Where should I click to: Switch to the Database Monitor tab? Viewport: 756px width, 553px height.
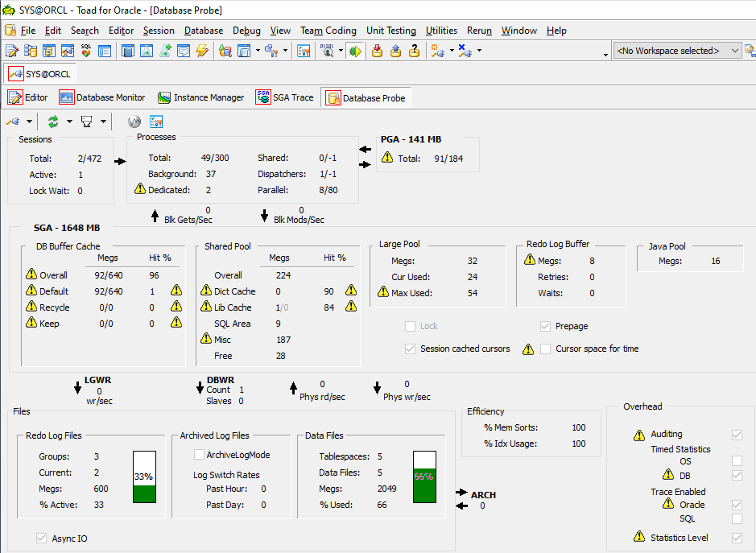(x=101, y=97)
